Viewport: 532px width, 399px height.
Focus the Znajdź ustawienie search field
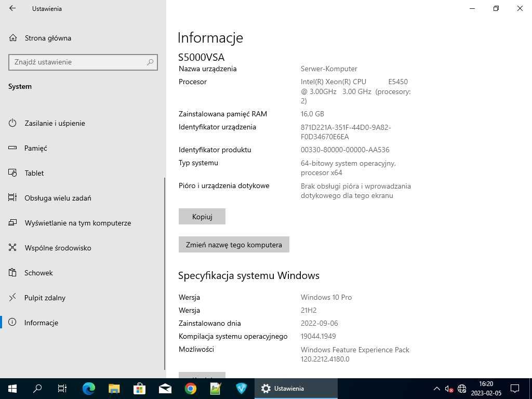(83, 62)
